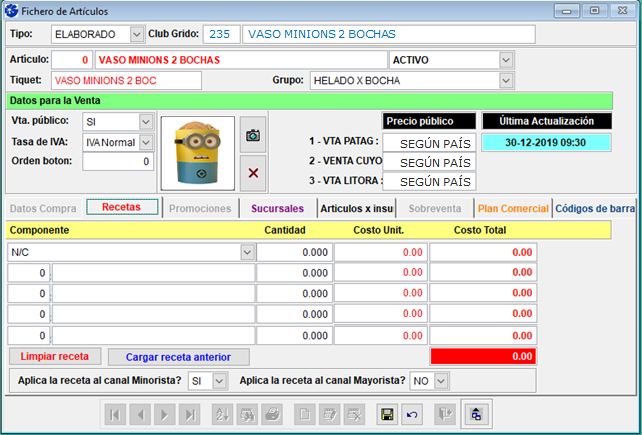The width and height of the screenshot is (642, 435).
Task: Expand the ACTIVO status dropdown
Action: click(x=506, y=59)
